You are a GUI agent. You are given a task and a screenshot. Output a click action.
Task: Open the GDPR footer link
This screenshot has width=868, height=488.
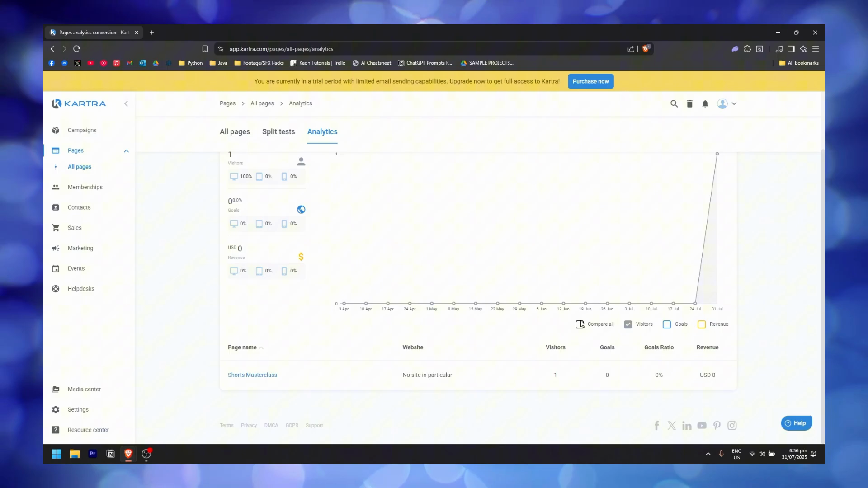(292, 425)
